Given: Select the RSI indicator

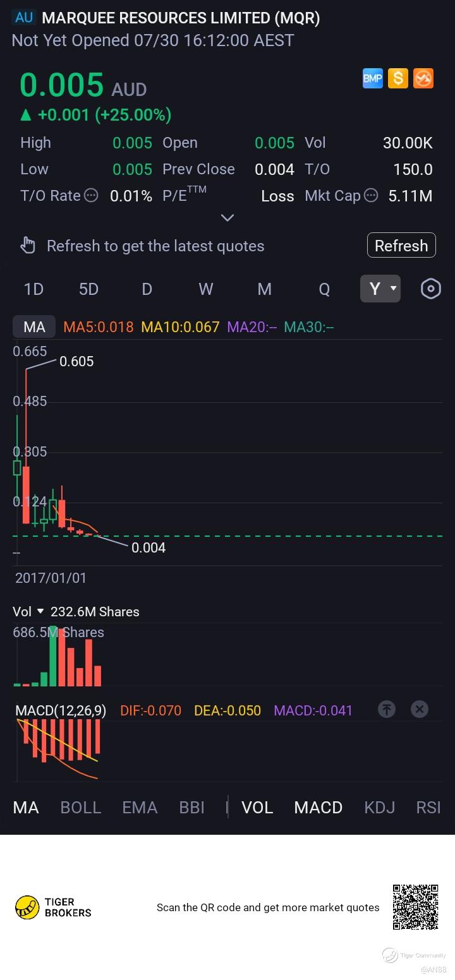Looking at the screenshot, I should [428, 807].
